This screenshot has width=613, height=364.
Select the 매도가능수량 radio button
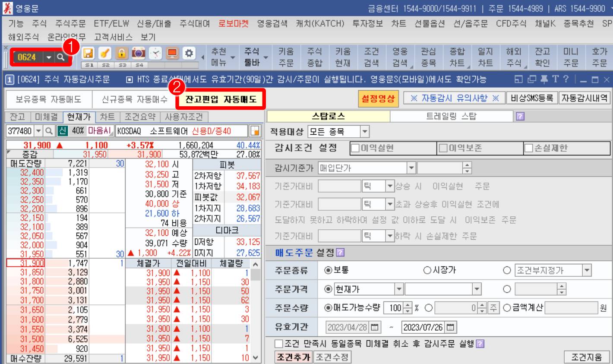point(328,308)
